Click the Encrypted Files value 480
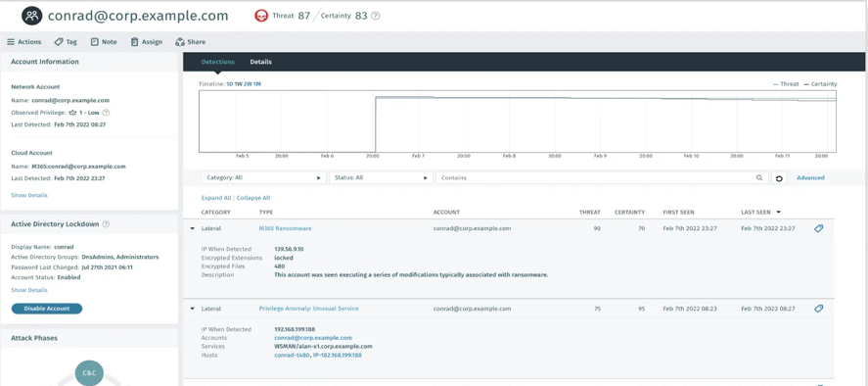 click(280, 266)
